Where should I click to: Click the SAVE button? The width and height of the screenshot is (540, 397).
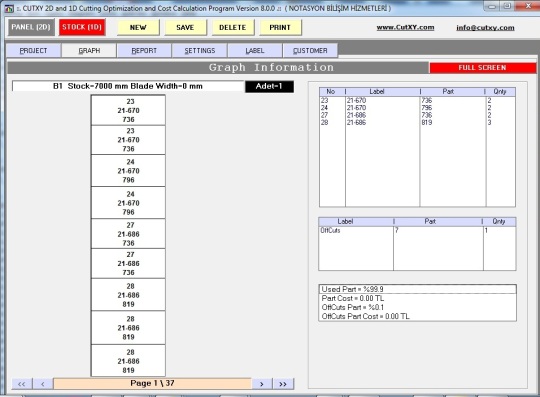coord(185,28)
